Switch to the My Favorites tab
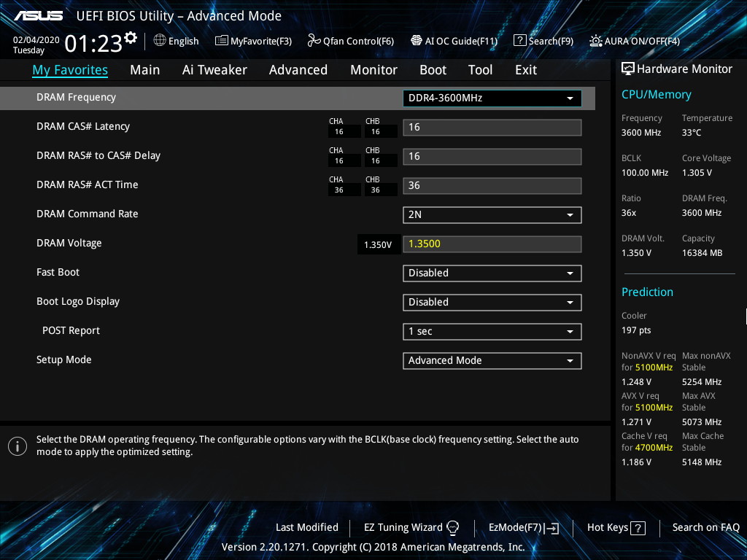Screen dimensions: 747x560 70,70
